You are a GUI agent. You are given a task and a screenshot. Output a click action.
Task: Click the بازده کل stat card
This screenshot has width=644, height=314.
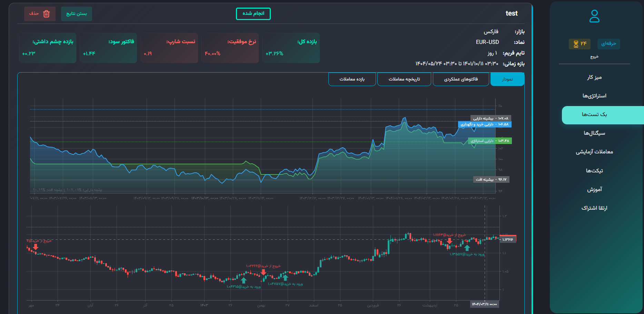[291, 48]
